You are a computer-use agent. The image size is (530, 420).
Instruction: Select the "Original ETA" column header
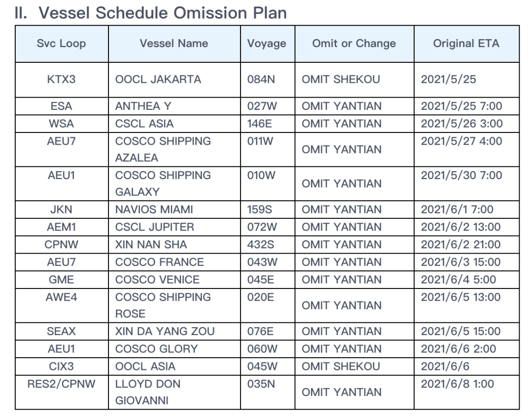[x=466, y=44]
